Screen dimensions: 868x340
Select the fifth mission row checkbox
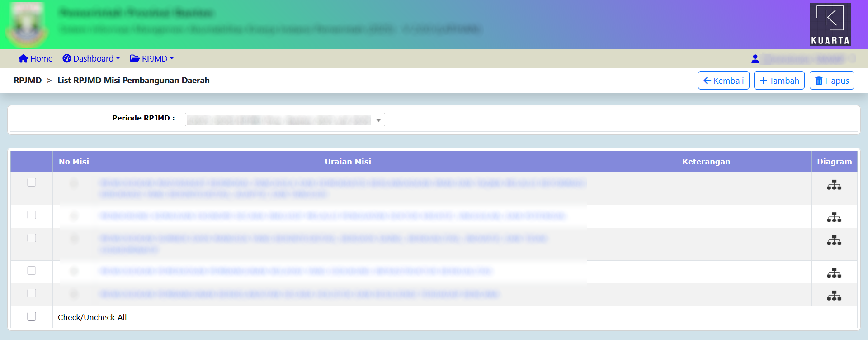[32, 293]
